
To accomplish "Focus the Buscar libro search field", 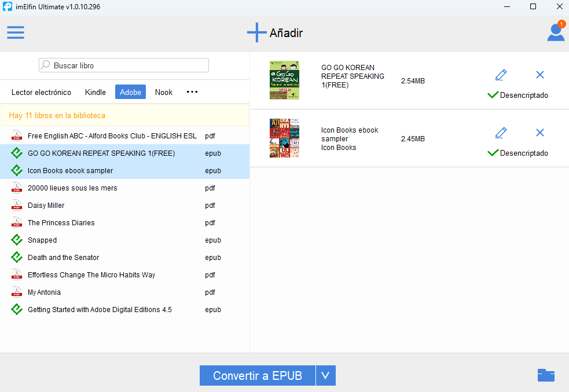I will 124,65.
